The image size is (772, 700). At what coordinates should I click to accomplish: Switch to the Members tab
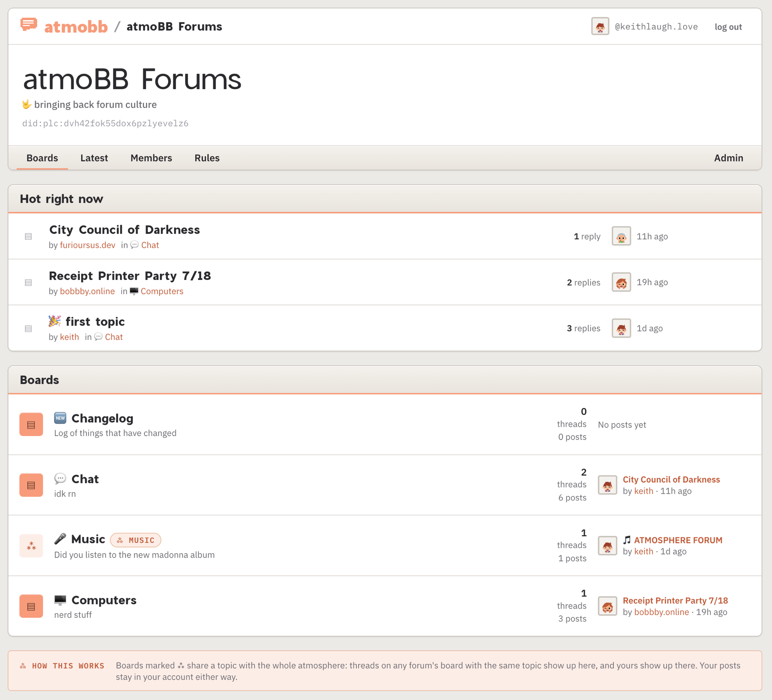(x=151, y=158)
